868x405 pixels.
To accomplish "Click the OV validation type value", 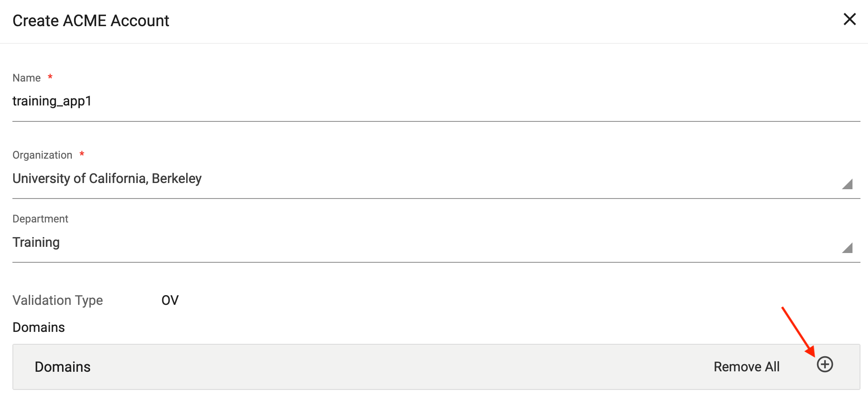I will click(169, 300).
